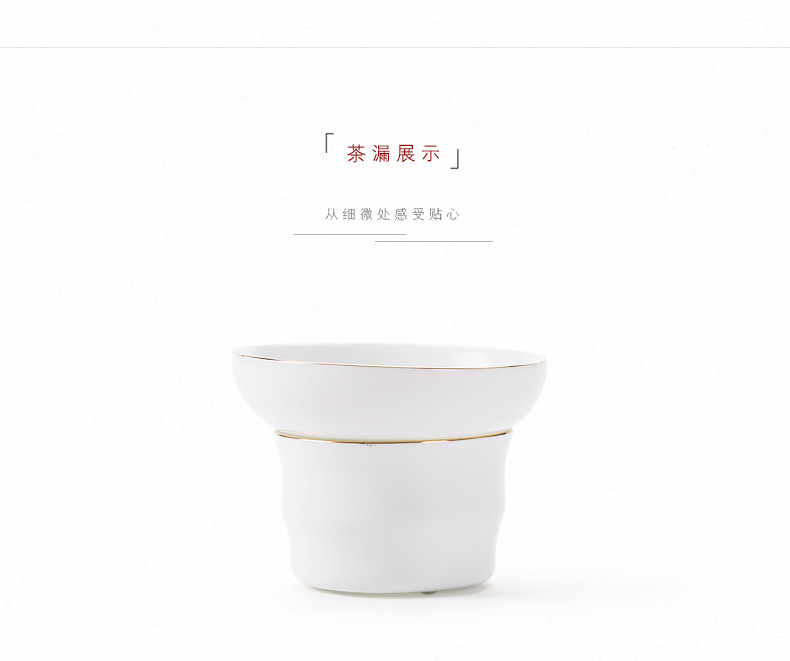
Task: Click the closing bracket 」 after the heading
Action: point(455,159)
